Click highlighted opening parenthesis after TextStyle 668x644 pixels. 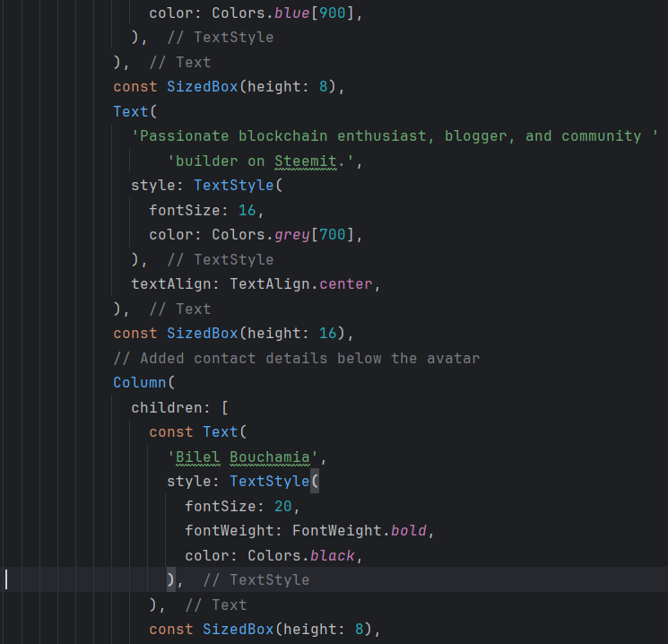click(x=315, y=482)
